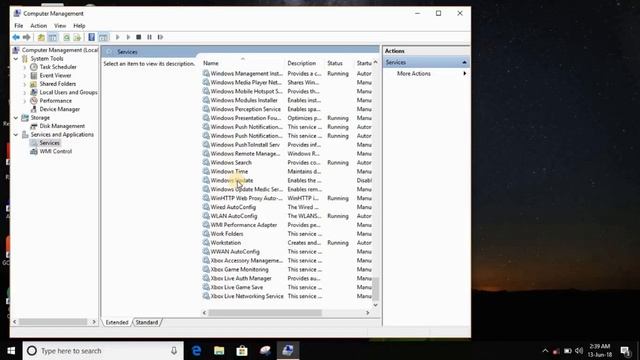Image resolution: width=640 pixels, height=360 pixels.
Task: Click the Back arrow in the toolbar
Action: tap(16, 37)
